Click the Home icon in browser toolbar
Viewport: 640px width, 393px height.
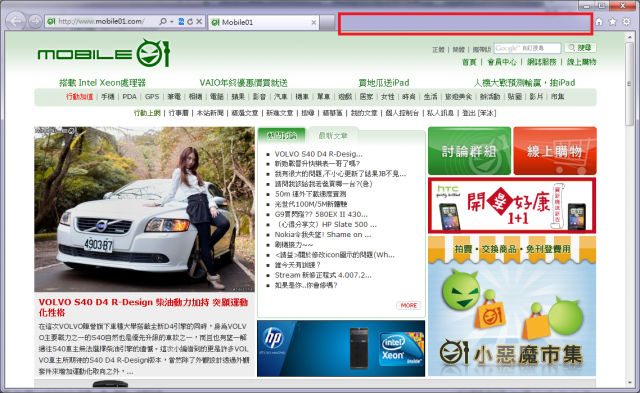[x=599, y=22]
